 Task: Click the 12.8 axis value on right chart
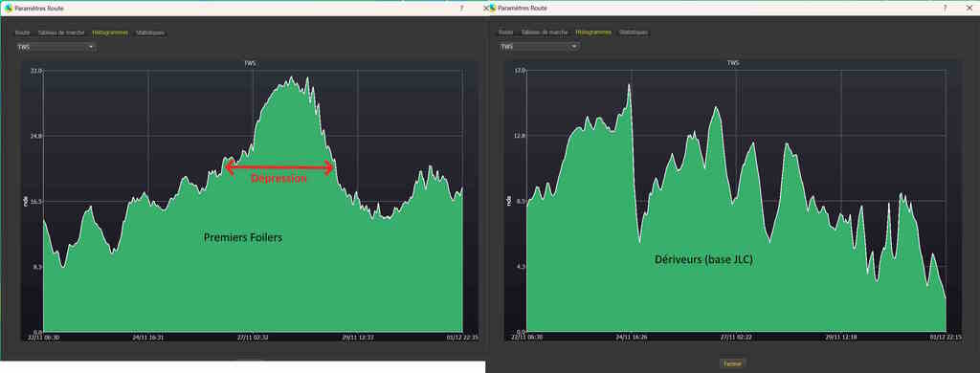[x=519, y=136]
